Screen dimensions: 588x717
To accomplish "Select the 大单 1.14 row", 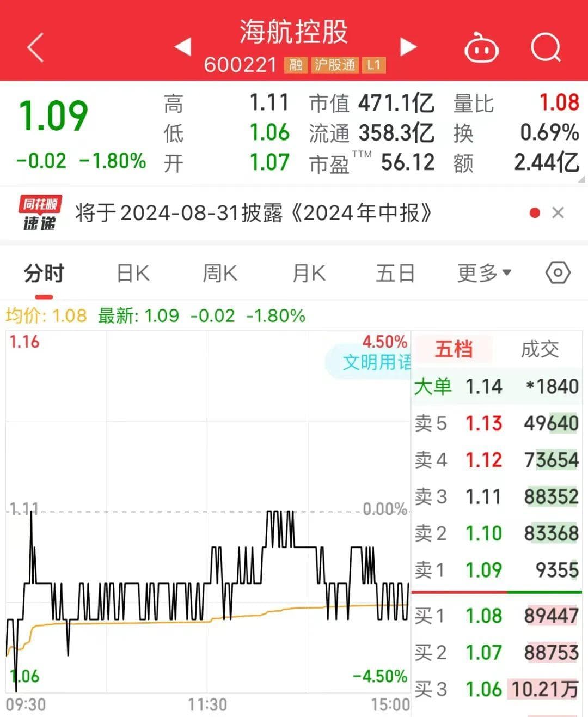I will [496, 386].
